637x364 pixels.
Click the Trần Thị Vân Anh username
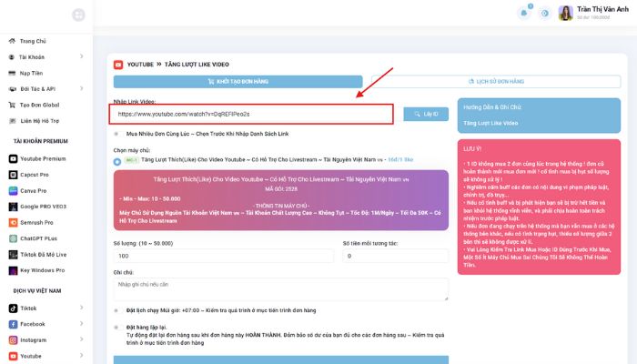click(x=602, y=9)
